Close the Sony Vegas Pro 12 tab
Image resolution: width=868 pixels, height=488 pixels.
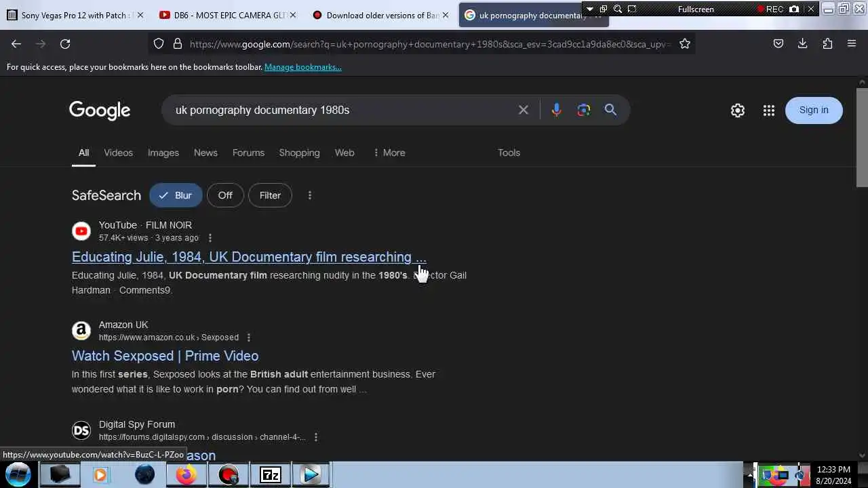coord(140,15)
